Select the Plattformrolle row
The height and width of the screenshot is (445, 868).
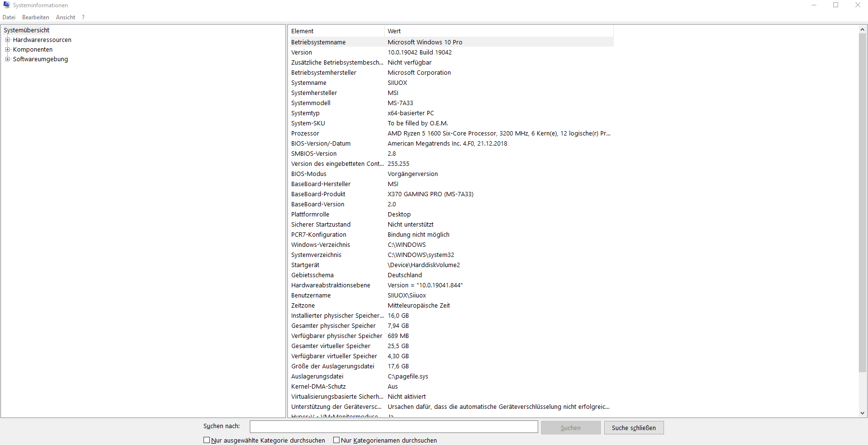(451, 215)
